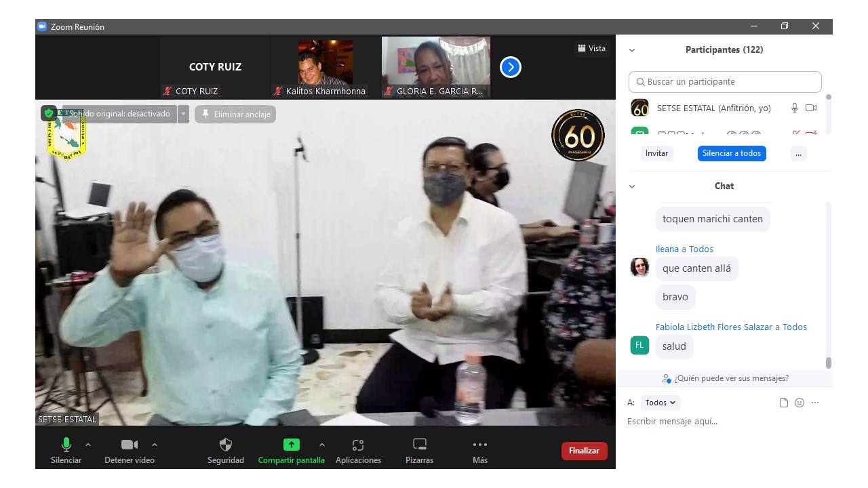Click Fabiola Lizbeth Flores Salazar sender name
Screen dimensions: 868x488
point(714,327)
